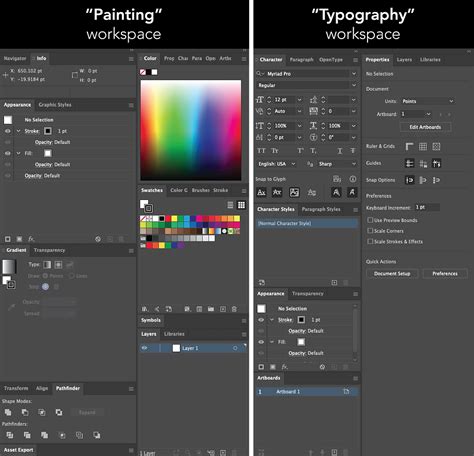This screenshot has height=456, width=474.
Task: Create new character style icon
Action: [x=334, y=283]
